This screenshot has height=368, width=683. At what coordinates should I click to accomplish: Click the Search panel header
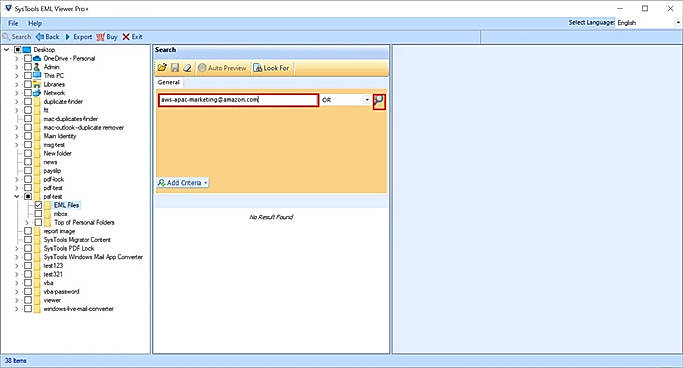(x=271, y=50)
